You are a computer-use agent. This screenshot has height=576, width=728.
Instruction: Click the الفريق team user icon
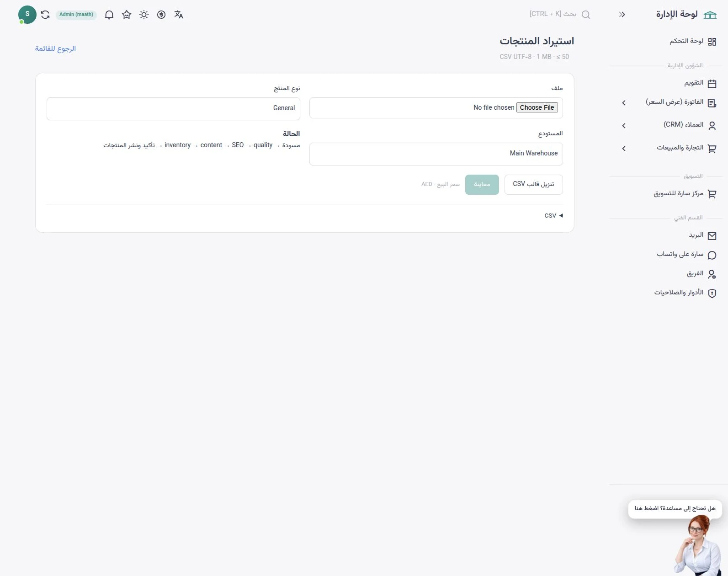tap(712, 274)
